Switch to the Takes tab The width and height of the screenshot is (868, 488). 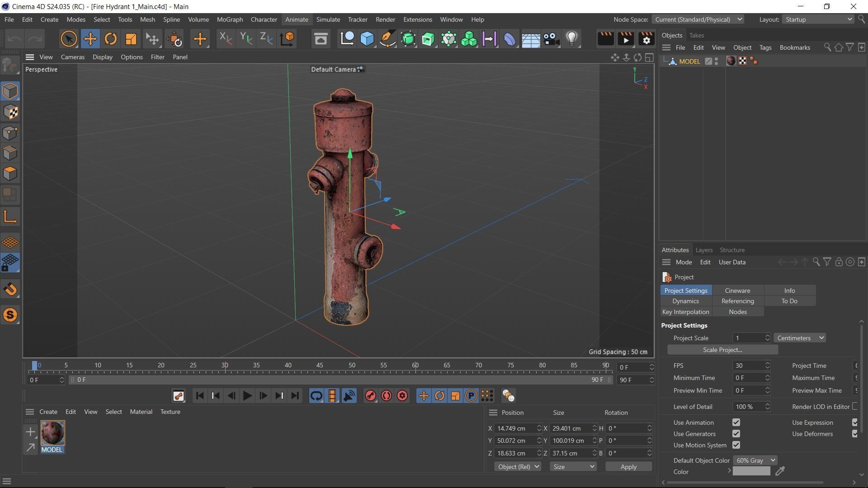coord(697,35)
